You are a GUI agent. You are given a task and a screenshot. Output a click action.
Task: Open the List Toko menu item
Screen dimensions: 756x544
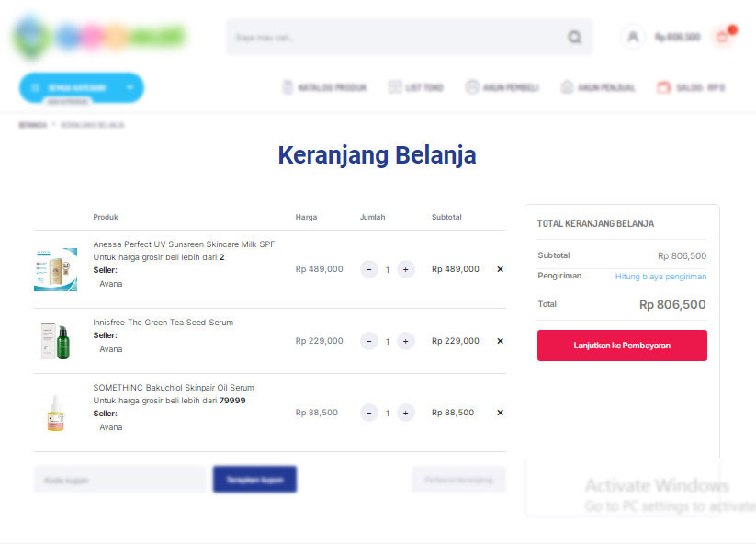pyautogui.click(x=416, y=87)
